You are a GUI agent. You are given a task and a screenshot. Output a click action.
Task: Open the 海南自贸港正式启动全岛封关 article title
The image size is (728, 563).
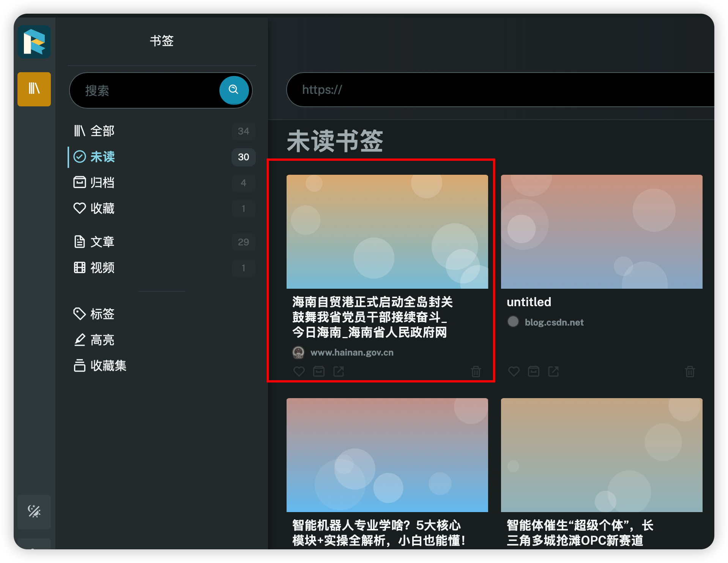pyautogui.click(x=372, y=317)
